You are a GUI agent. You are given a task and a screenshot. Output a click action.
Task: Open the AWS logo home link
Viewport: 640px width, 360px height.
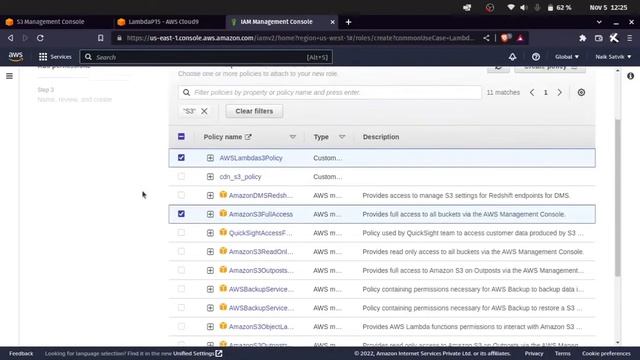pyautogui.click(x=16, y=57)
